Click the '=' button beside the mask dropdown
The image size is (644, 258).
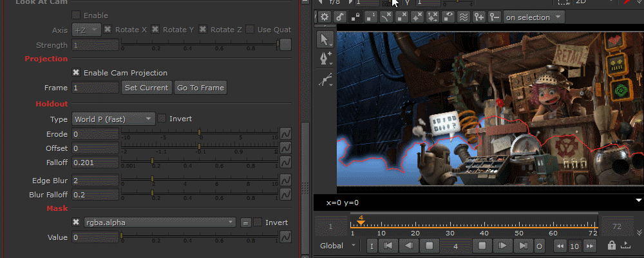click(245, 223)
